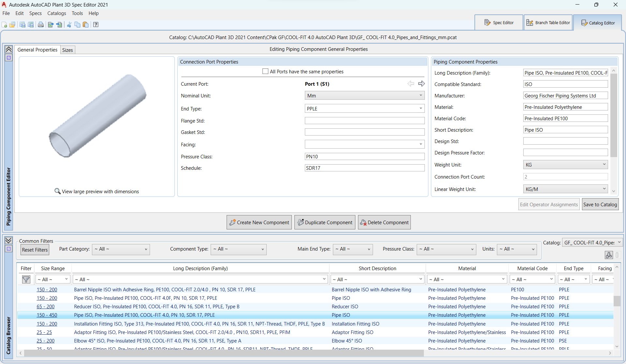Click the Pressure Class input field

[x=365, y=157]
